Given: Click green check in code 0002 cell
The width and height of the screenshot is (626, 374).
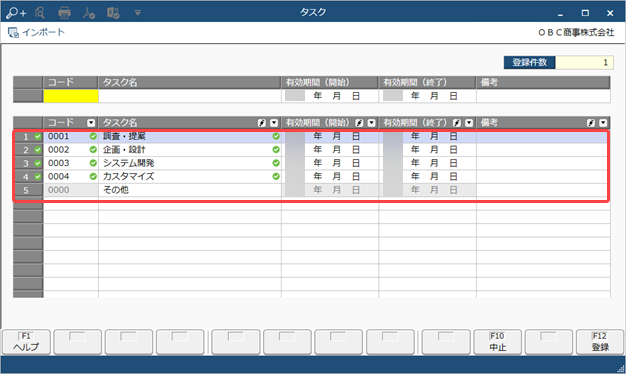Looking at the screenshot, I should point(93,150).
